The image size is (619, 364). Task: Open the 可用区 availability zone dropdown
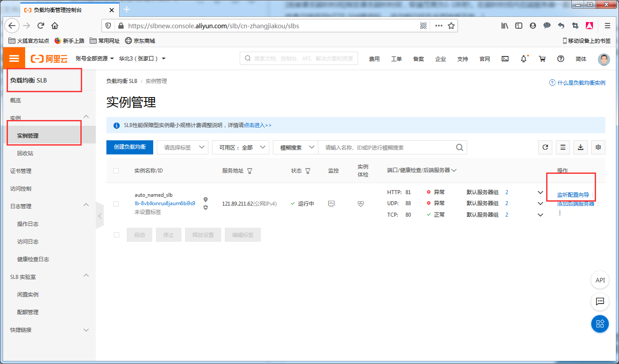point(241,147)
